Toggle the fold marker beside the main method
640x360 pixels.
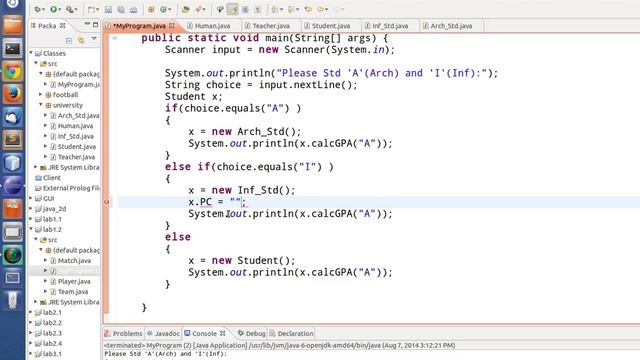(115, 38)
